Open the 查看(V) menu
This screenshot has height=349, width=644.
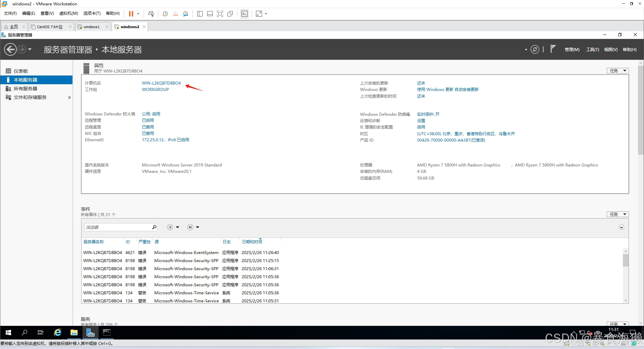pos(47,13)
